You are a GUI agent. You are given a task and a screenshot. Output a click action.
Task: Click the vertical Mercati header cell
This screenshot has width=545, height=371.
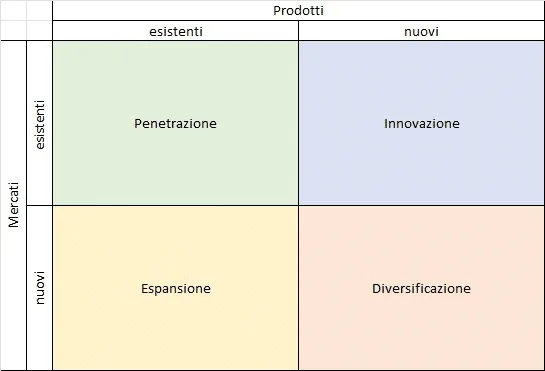[14, 205]
